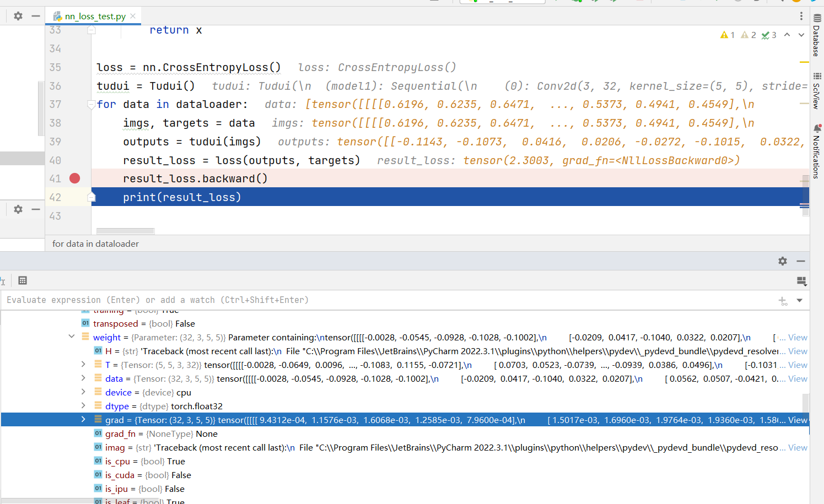This screenshot has height=504, width=824.
Task: Switch to nn_loss_test.py tab
Action: point(95,16)
